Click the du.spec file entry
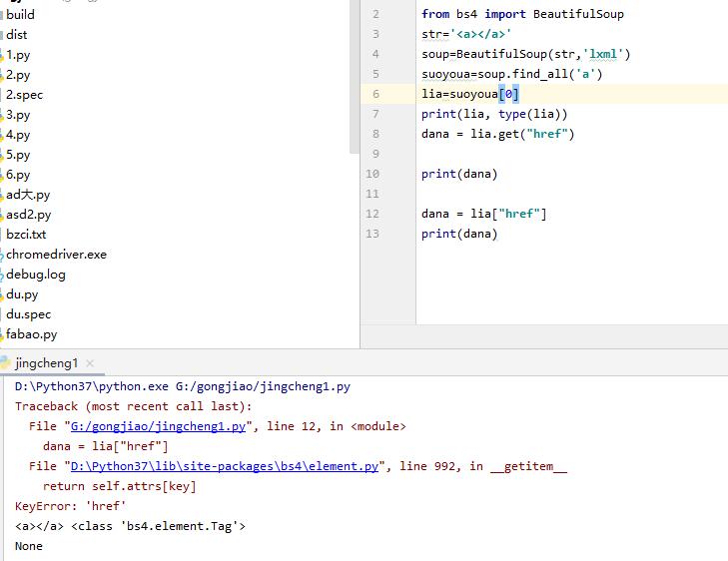 (x=28, y=314)
